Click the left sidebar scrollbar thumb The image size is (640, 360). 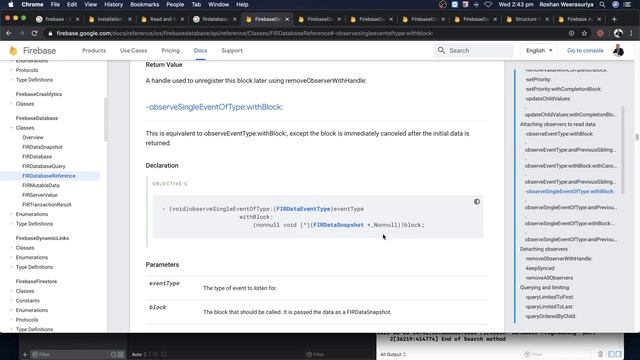(x=105, y=119)
